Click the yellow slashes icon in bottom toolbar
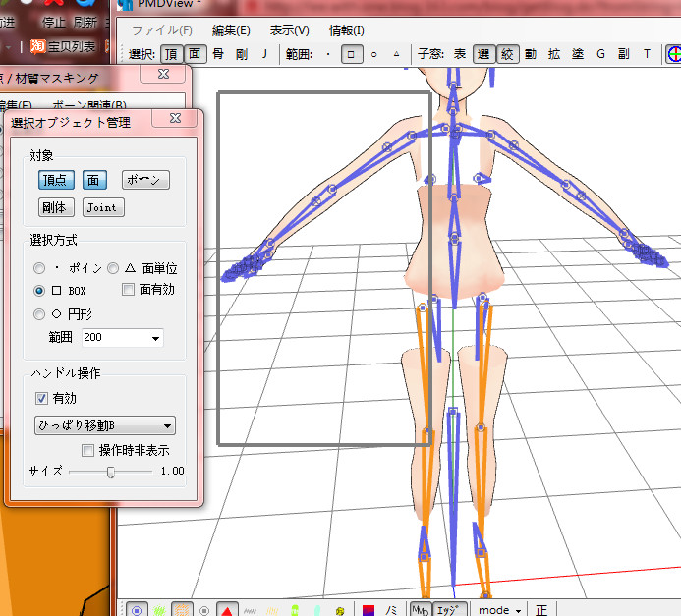 [272, 611]
